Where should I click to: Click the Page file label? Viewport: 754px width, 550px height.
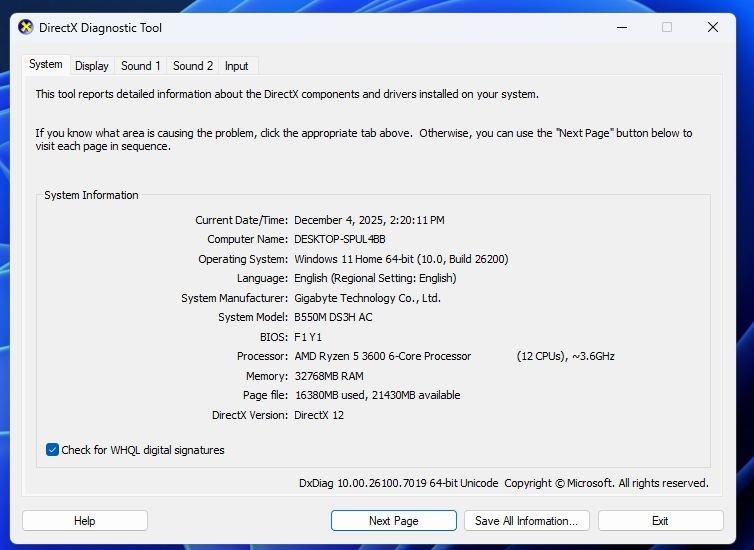[x=265, y=395]
